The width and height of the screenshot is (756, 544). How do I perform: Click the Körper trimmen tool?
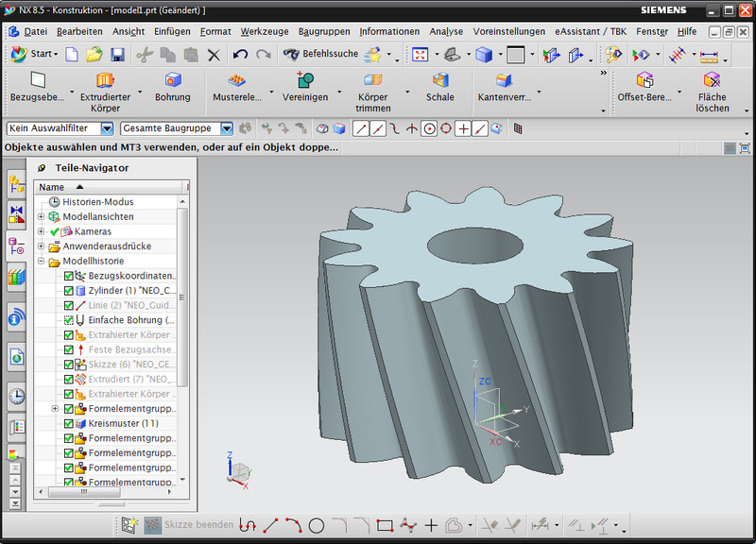(x=373, y=81)
